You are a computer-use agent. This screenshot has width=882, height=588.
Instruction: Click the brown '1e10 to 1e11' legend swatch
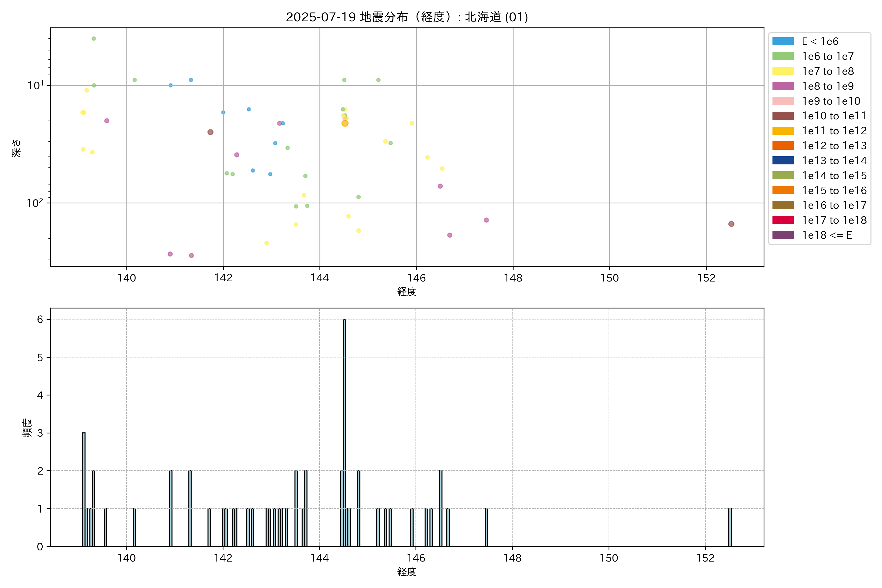(783, 116)
